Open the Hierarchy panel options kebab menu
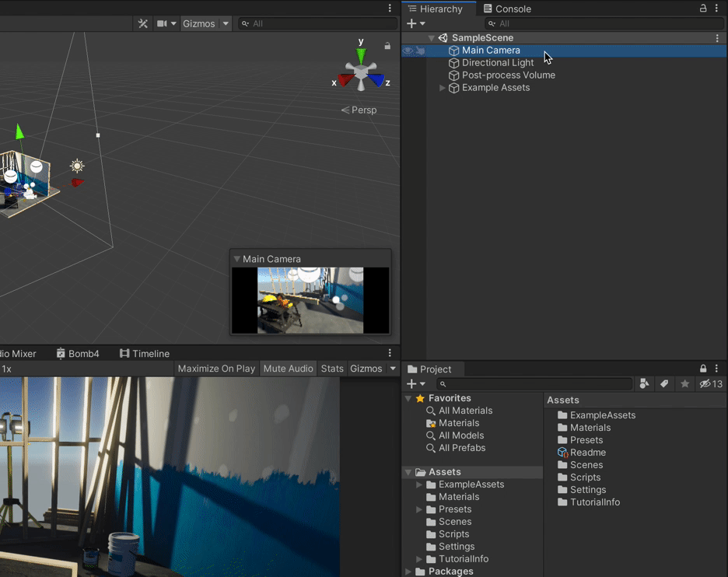The image size is (728, 577). [718, 8]
